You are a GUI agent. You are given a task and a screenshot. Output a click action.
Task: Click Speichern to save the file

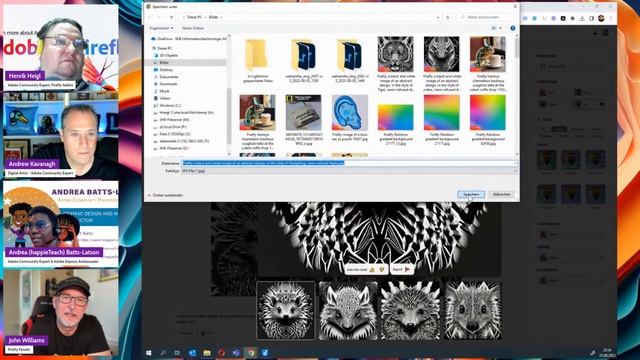[x=471, y=194]
